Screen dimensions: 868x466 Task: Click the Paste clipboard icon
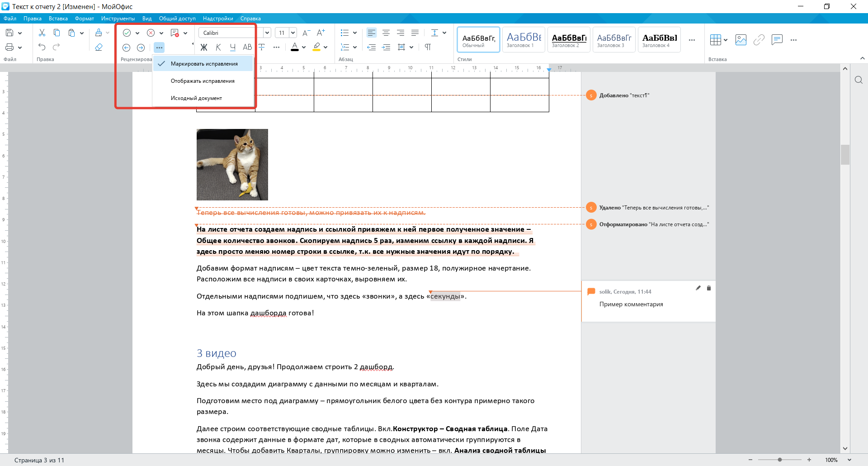point(71,33)
